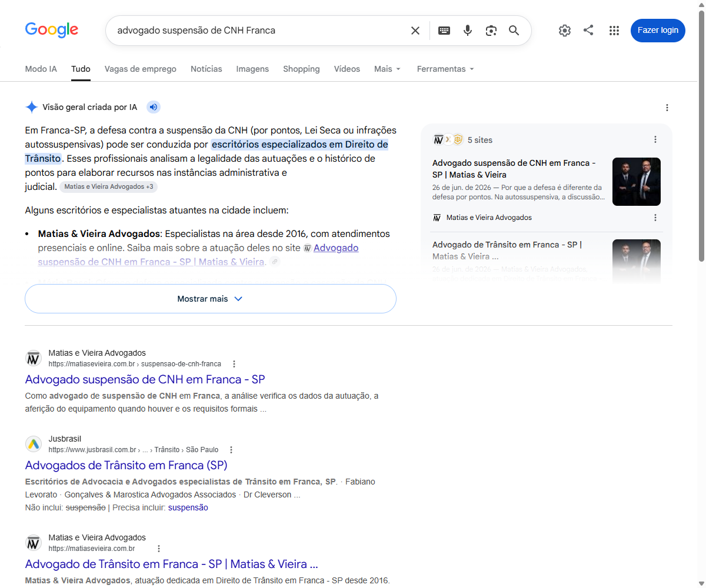
Task: Click the Matias e Vieira logo in the source card
Action: click(x=437, y=218)
